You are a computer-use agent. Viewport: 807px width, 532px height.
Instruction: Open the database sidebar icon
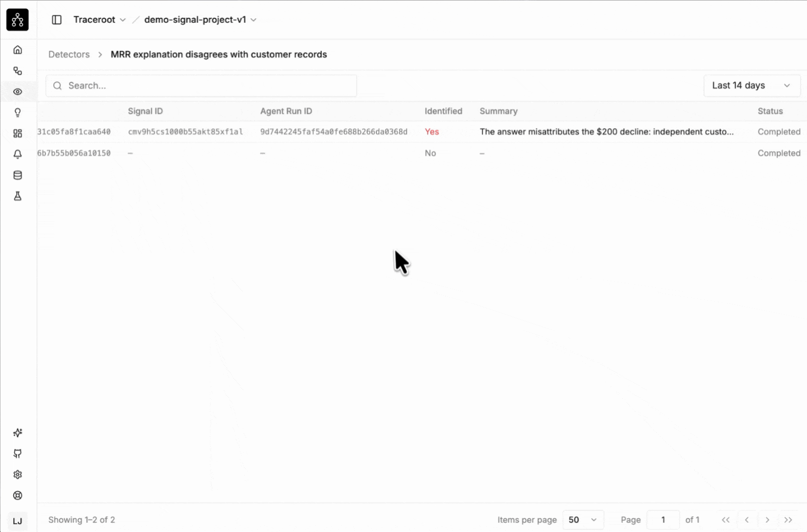coord(18,175)
